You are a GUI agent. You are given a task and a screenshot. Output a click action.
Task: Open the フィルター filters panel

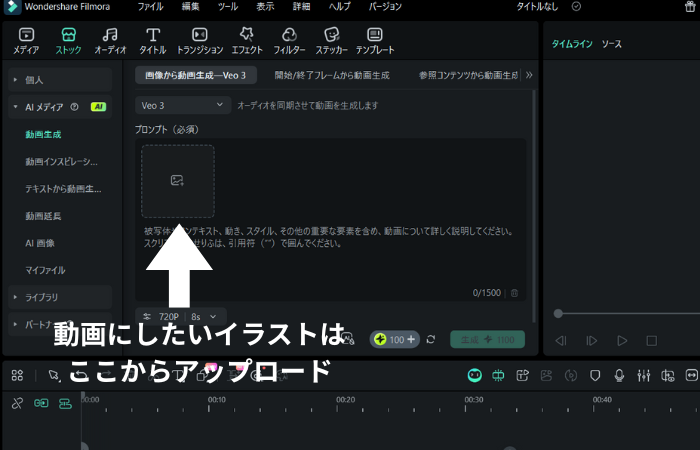point(289,41)
